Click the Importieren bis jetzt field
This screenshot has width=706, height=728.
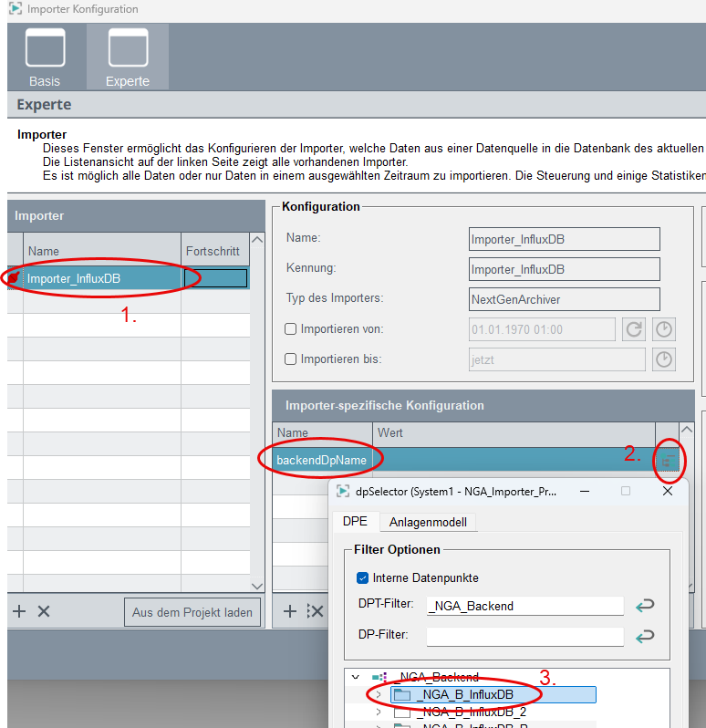pos(556,359)
